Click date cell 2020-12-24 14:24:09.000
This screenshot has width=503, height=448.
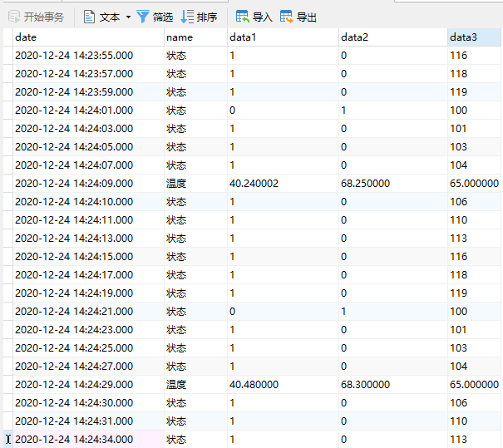click(x=74, y=184)
